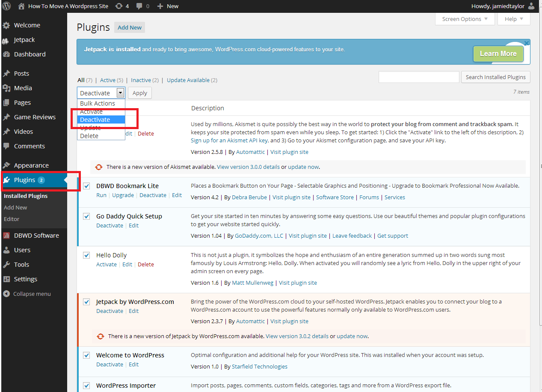Click update now link for Akismet
The width and height of the screenshot is (542, 392).
(303, 167)
